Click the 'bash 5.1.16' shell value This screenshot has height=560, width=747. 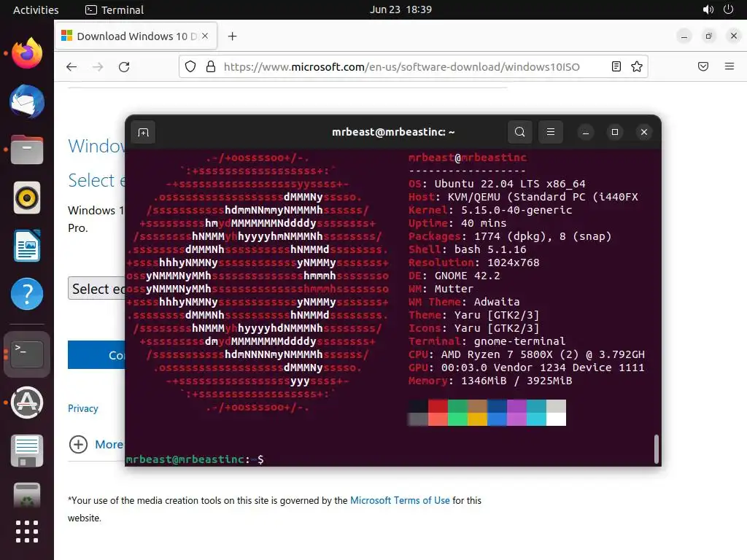[x=490, y=249]
